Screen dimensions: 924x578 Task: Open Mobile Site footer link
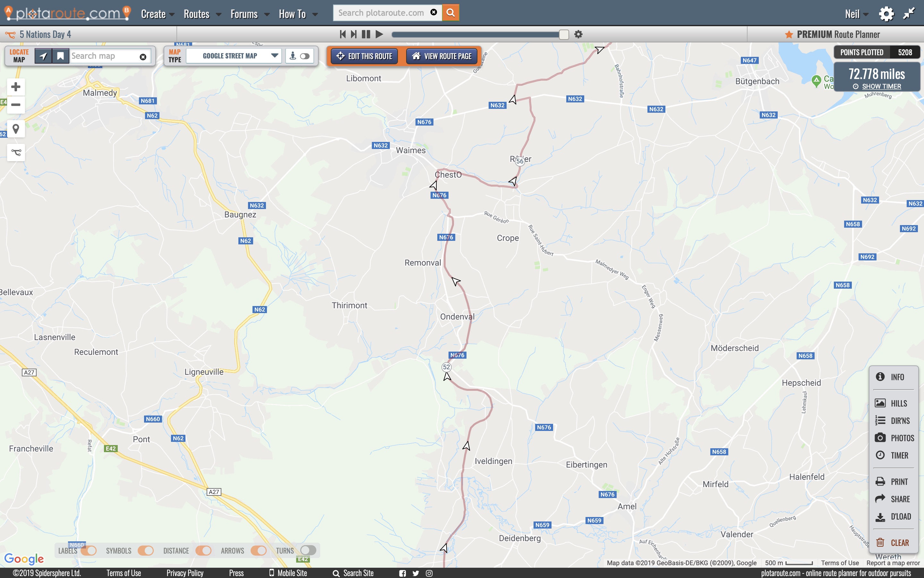(x=288, y=573)
